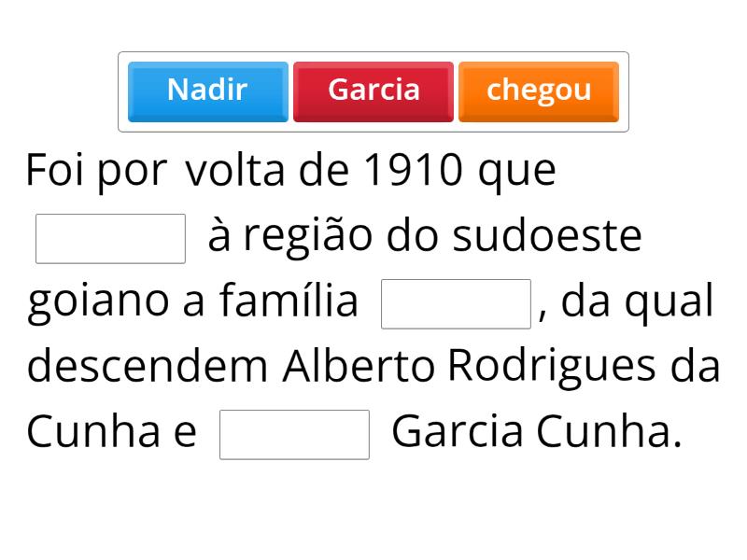Click the word 'sudoeste'
The height and width of the screenshot is (560, 747).
point(547,237)
